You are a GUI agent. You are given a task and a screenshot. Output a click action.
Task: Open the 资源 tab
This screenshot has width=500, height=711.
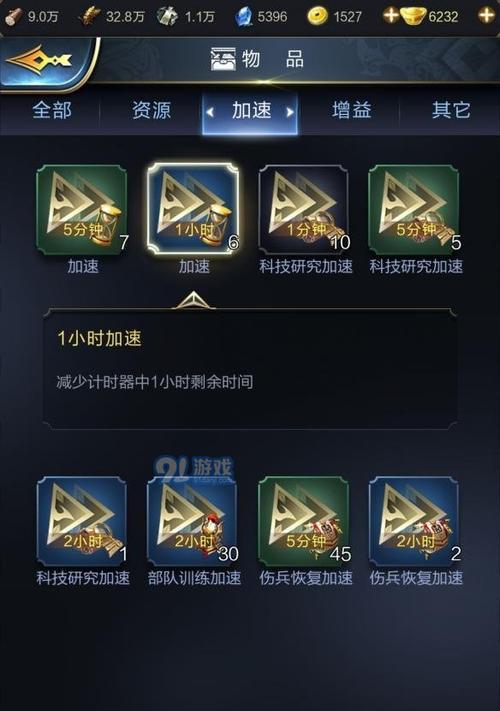(x=151, y=110)
